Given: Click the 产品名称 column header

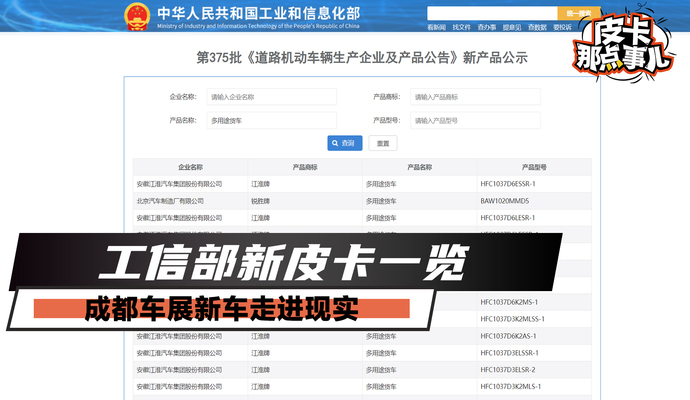Looking at the screenshot, I should 419,167.
